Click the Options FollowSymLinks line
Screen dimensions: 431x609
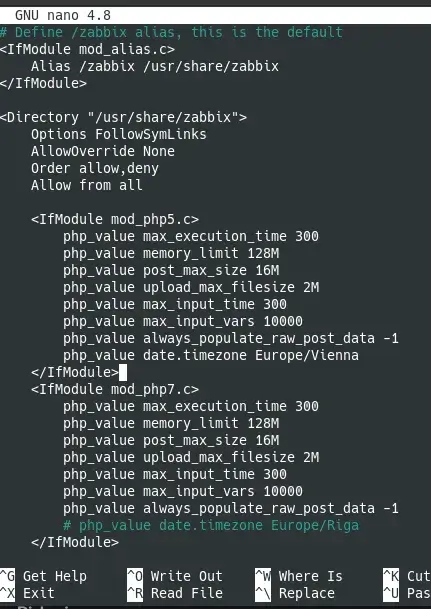[119, 134]
